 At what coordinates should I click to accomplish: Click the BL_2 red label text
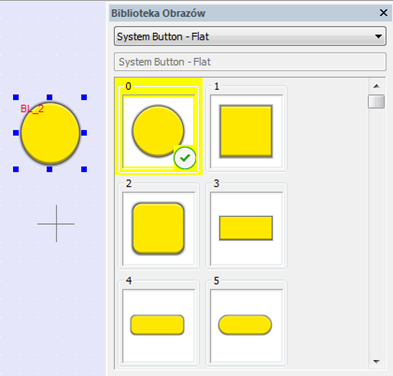coord(32,109)
